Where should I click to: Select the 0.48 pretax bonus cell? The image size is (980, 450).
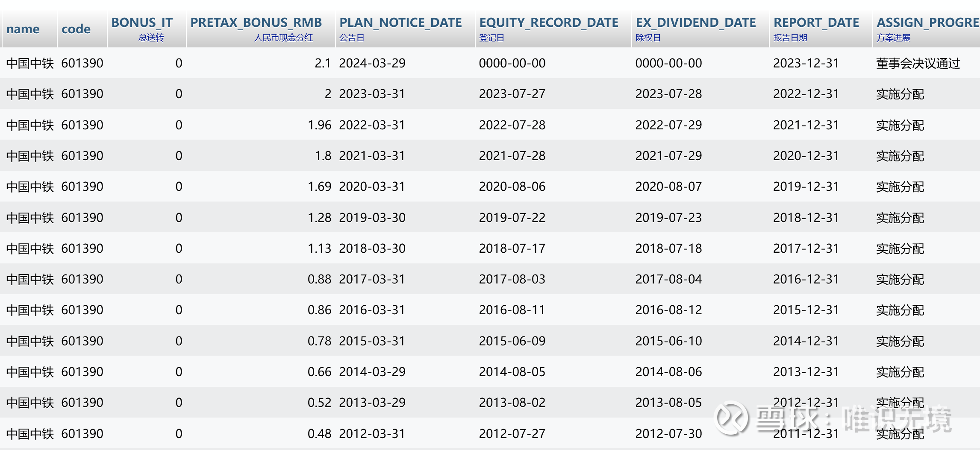pyautogui.click(x=261, y=433)
